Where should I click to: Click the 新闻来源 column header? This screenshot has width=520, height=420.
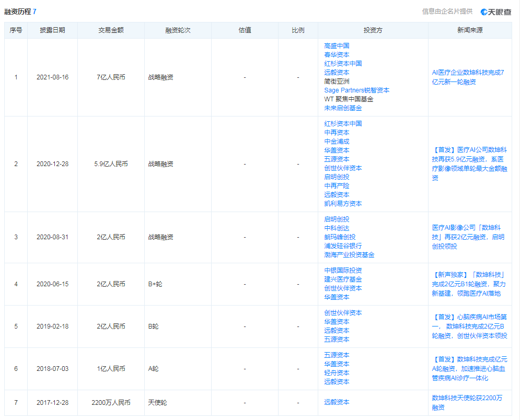(x=470, y=30)
